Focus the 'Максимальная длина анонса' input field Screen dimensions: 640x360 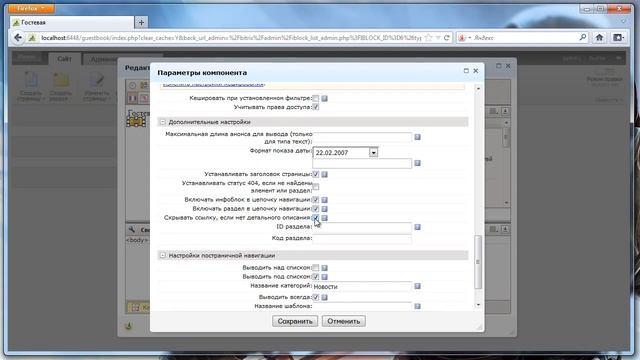click(x=362, y=137)
